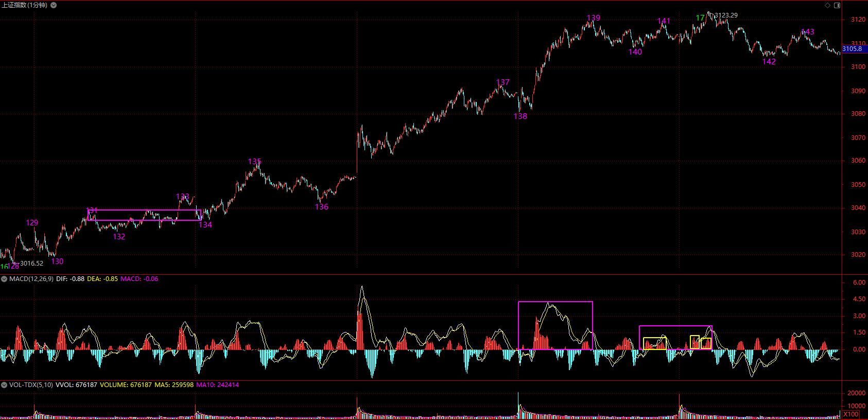Click pivot marker 142 on the chart
Screen dimensions: 868x420
(x=769, y=62)
